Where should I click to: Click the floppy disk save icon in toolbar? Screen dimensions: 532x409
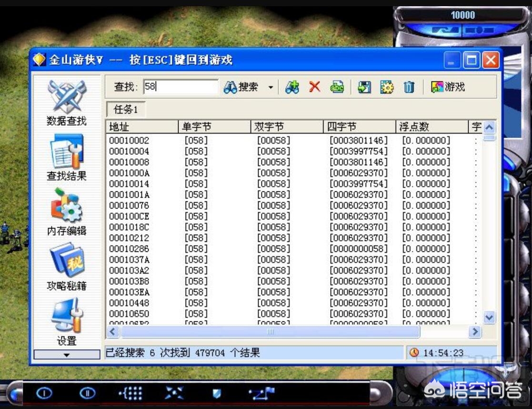click(364, 87)
